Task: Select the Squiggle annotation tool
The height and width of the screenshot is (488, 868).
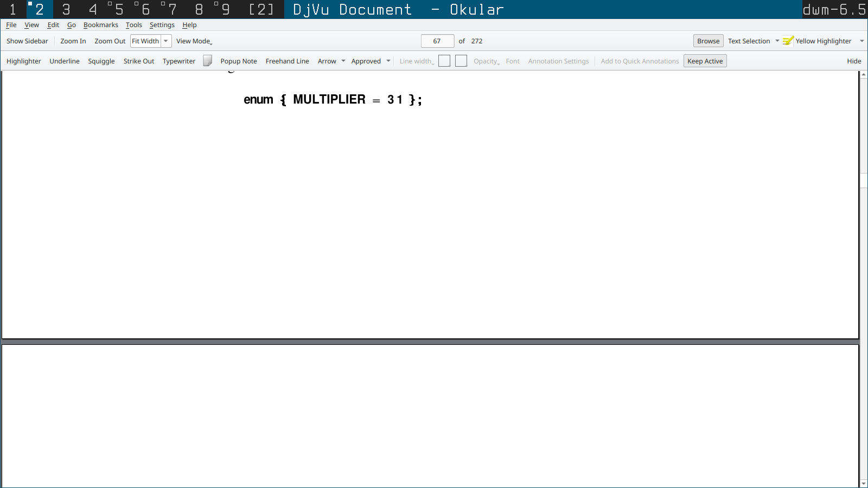Action: tap(101, 61)
